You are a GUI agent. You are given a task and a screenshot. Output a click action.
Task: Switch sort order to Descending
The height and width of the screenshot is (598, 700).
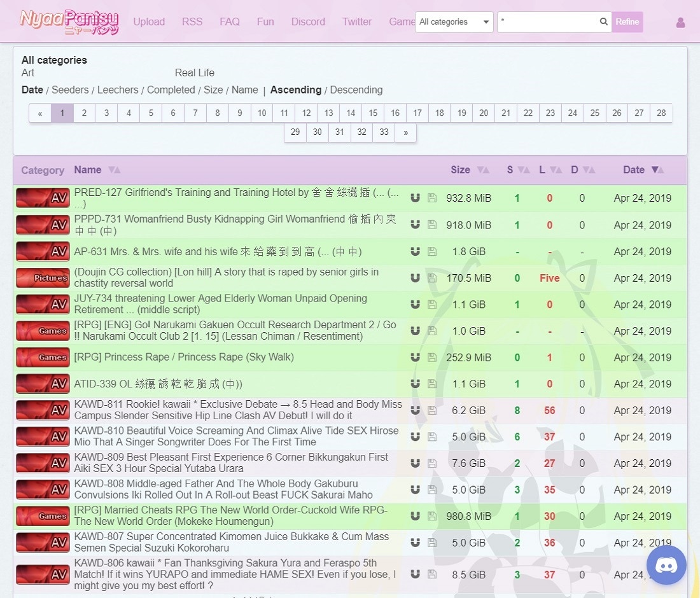pyautogui.click(x=356, y=90)
